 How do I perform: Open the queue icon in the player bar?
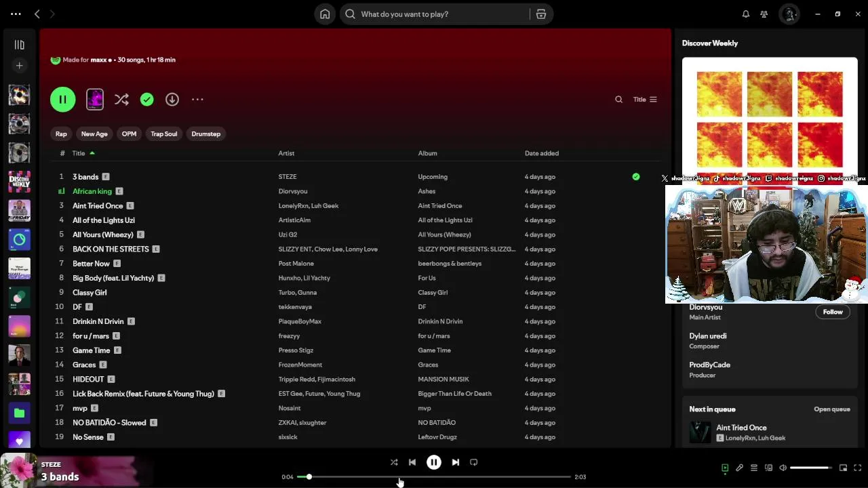point(753,468)
